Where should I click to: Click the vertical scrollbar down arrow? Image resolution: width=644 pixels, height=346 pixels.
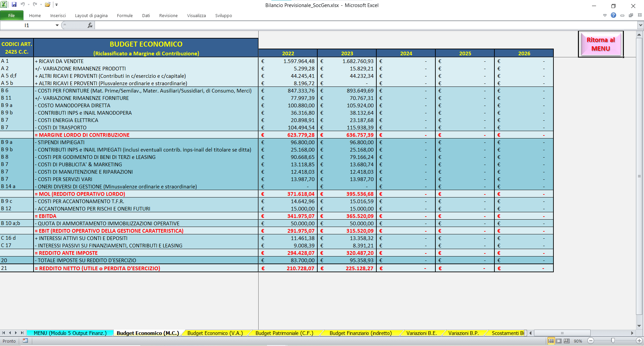(639, 326)
